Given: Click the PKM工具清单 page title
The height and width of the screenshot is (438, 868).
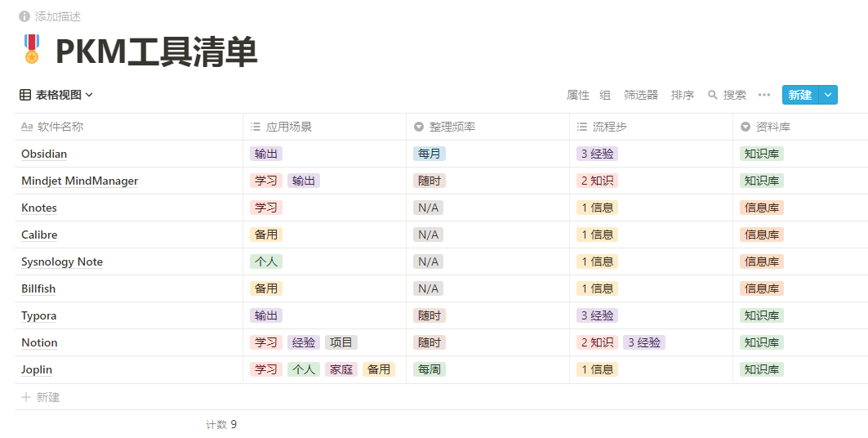Looking at the screenshot, I should 157,52.
